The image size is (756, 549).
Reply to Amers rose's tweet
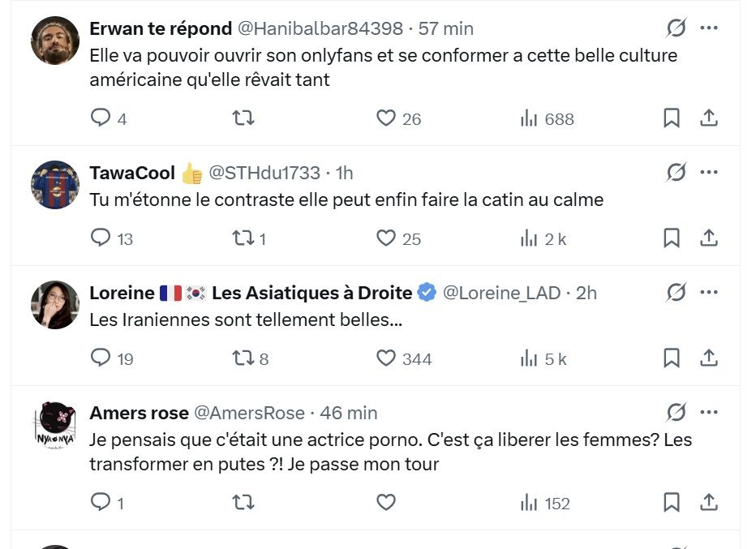pos(101,503)
